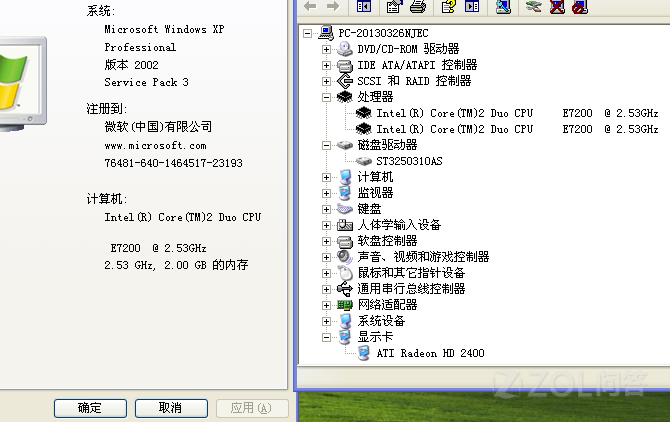Image resolution: width=670 pixels, height=422 pixels.
Task: Open the Properties toolbar icon
Action: click(x=394, y=6)
